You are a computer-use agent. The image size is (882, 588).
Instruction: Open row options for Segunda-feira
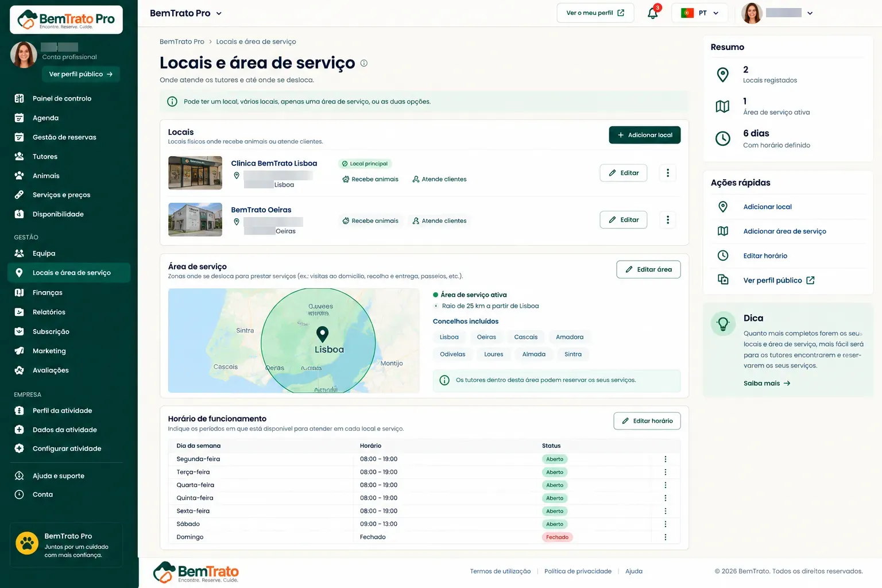click(x=666, y=459)
